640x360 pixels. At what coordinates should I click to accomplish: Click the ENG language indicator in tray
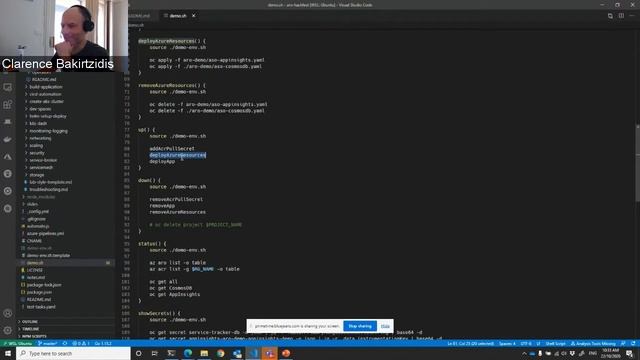(x=593, y=353)
